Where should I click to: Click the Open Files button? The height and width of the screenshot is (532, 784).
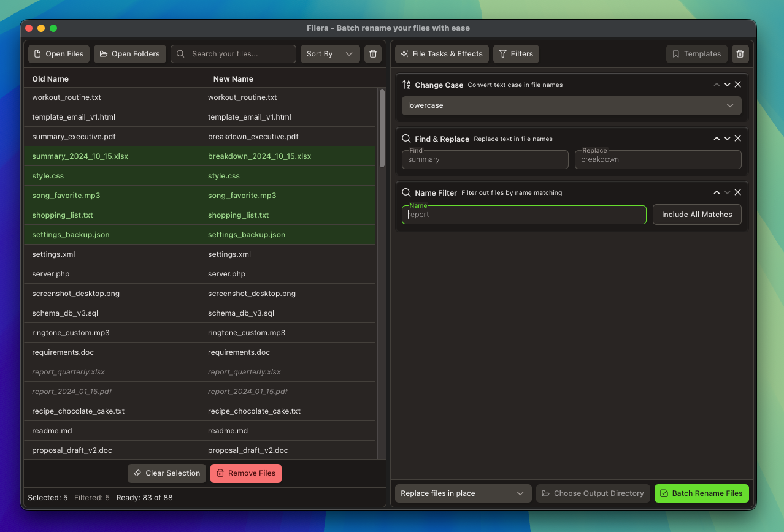[59, 54]
